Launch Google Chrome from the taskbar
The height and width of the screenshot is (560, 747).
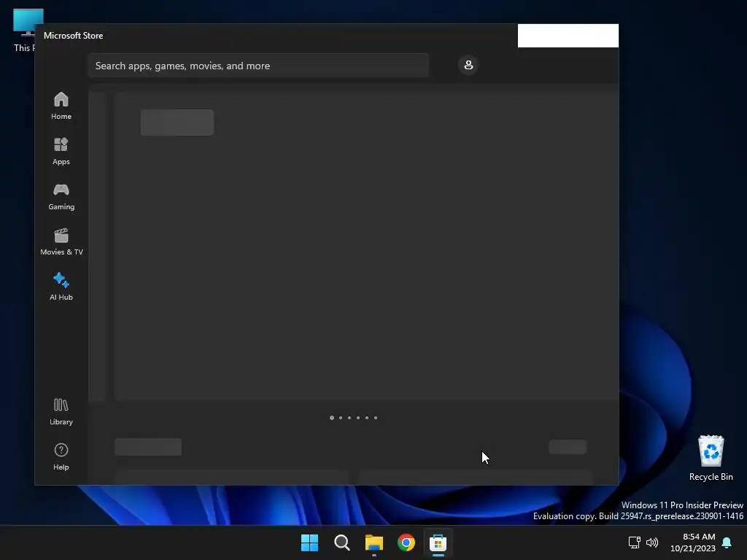[x=406, y=542]
